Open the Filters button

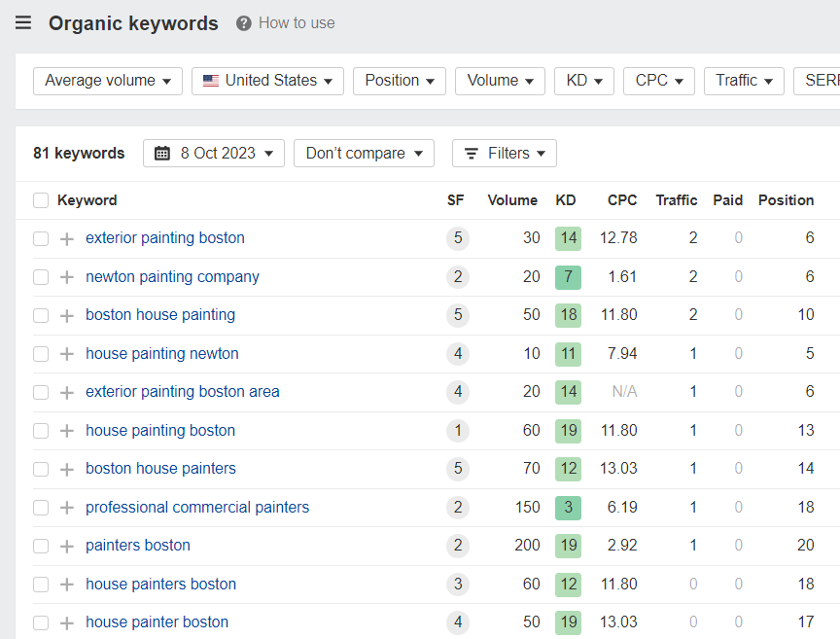(505, 154)
